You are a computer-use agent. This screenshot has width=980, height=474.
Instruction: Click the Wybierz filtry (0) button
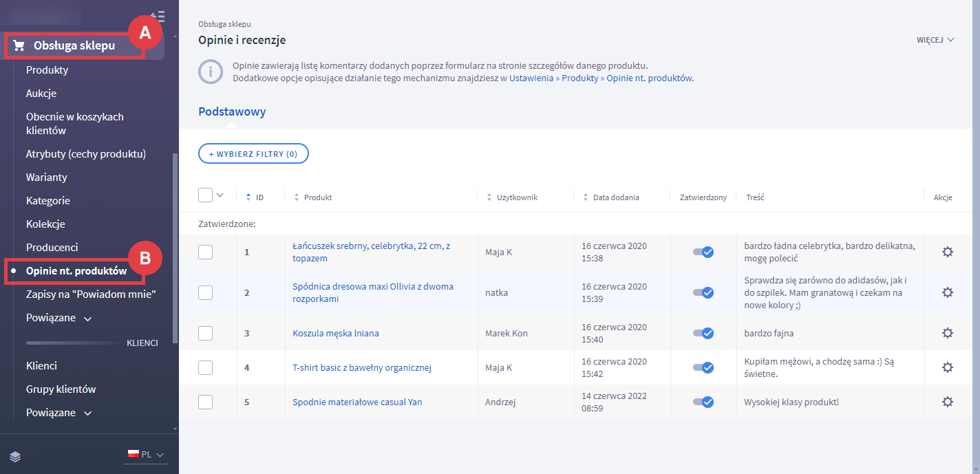[x=253, y=154]
